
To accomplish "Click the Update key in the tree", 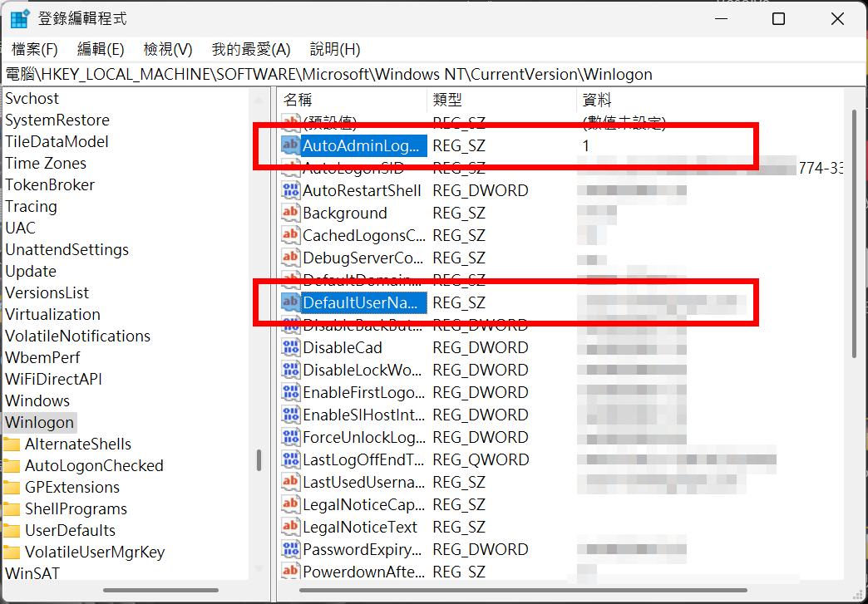I will click(31, 271).
